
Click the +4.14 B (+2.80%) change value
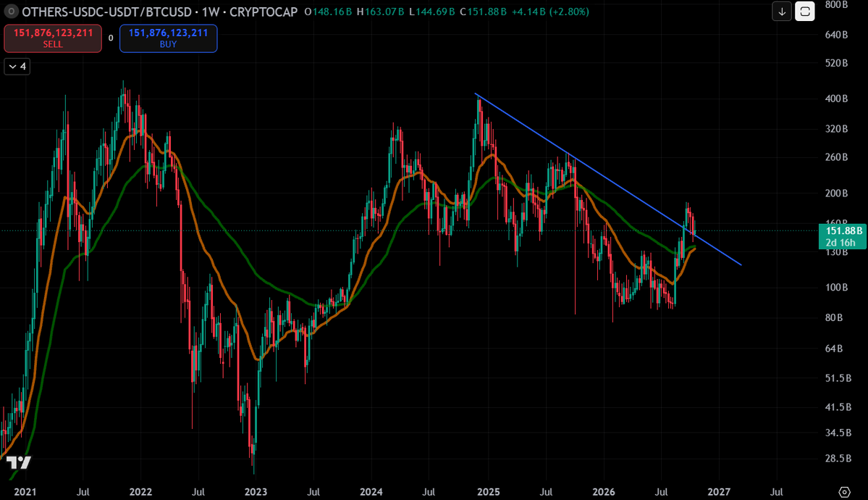(x=550, y=12)
